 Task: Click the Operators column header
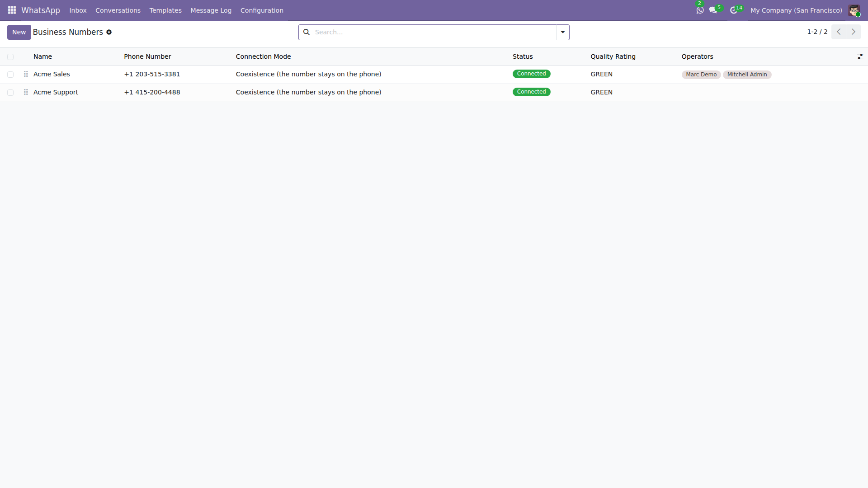tap(697, 56)
